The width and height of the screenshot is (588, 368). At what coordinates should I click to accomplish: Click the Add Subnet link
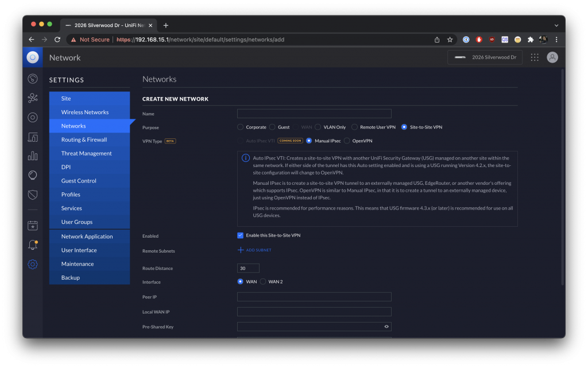[x=254, y=250]
